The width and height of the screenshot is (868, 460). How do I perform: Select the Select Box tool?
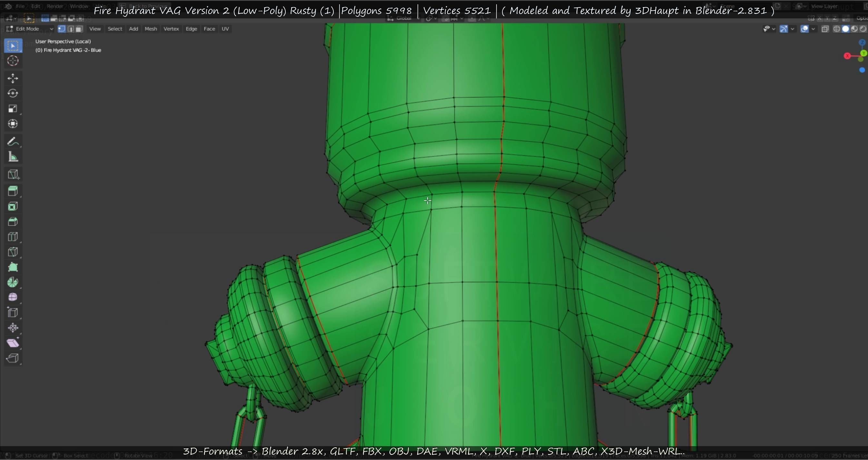coord(13,45)
